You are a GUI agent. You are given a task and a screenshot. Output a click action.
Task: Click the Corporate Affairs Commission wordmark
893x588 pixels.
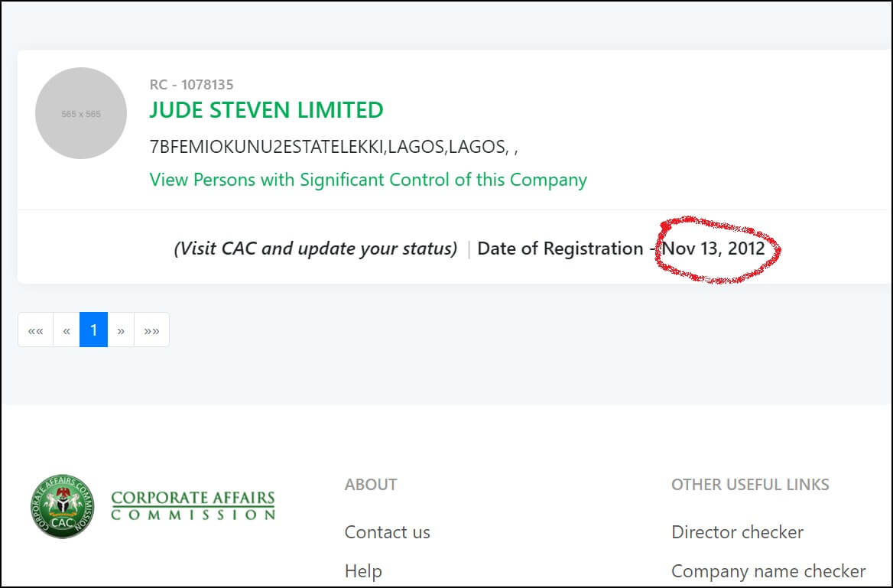(x=193, y=505)
